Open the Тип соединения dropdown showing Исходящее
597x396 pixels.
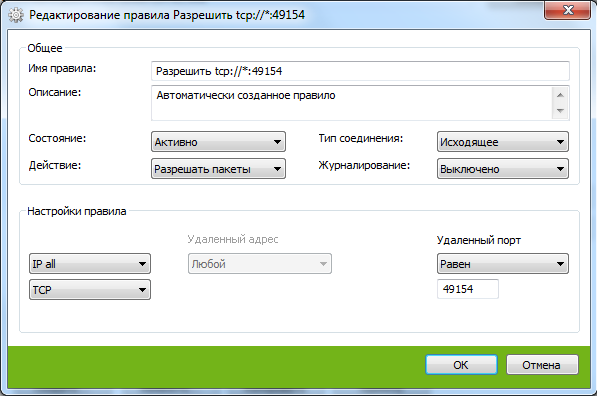coord(503,142)
